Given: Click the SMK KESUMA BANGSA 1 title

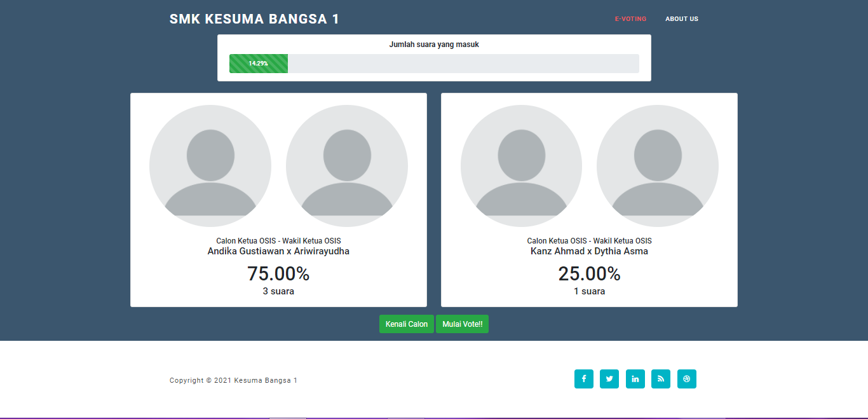Looking at the screenshot, I should 254,19.
